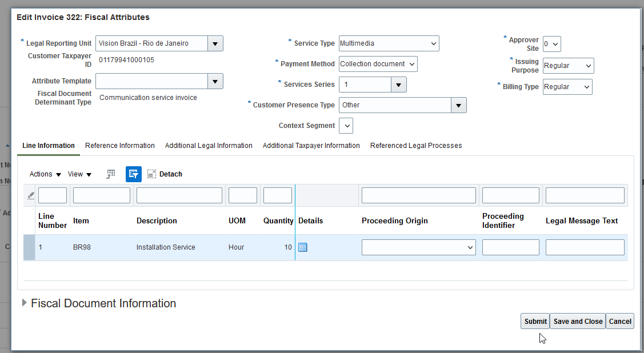Submit the fiscal attributes
The width and height of the screenshot is (644, 353).
click(x=535, y=321)
